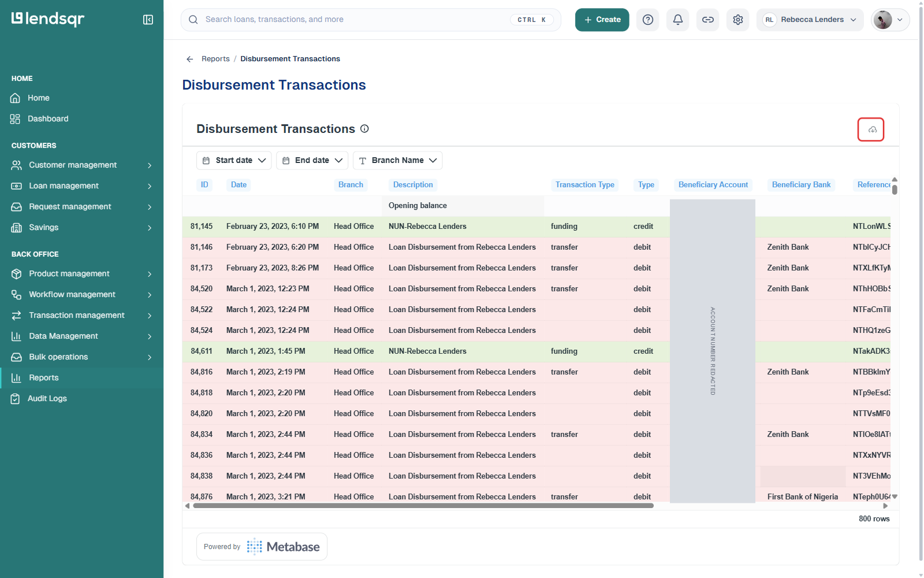
Task: Click the Product management icon
Action: (17, 274)
